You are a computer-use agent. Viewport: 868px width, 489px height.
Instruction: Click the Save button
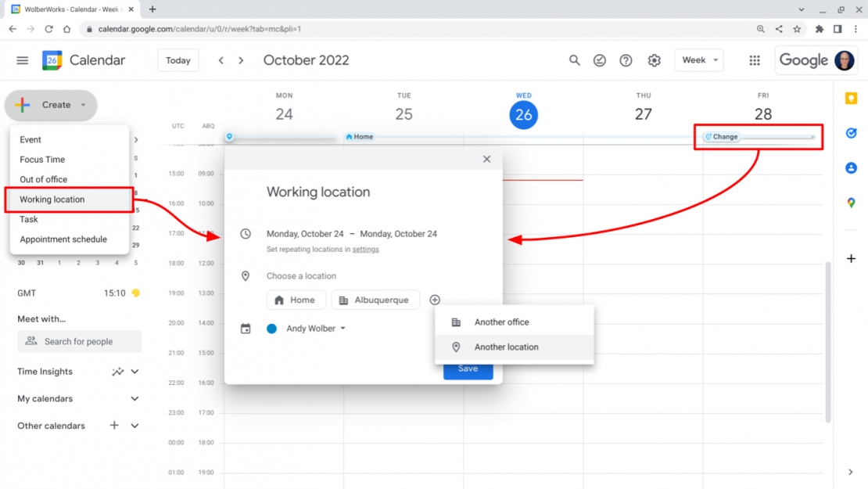click(x=468, y=369)
